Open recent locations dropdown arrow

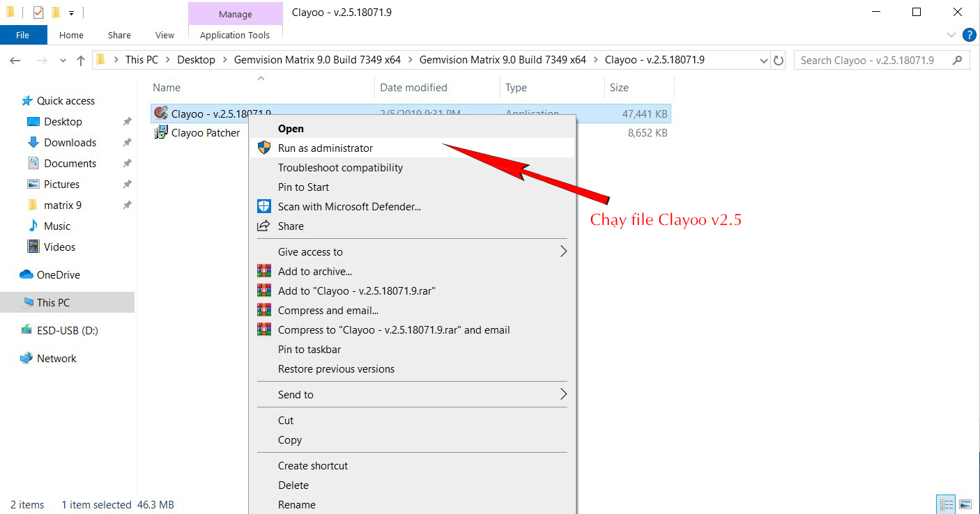[63, 61]
